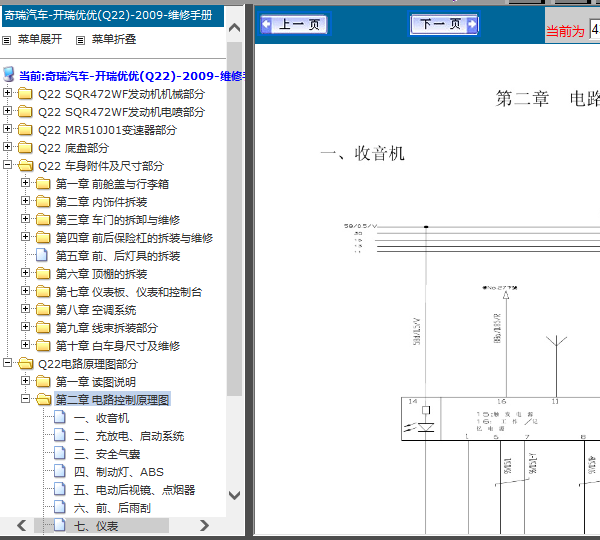Click the 菜单折叠 list icon
Viewport: 600px width, 540px height.
pyautogui.click(x=80, y=40)
